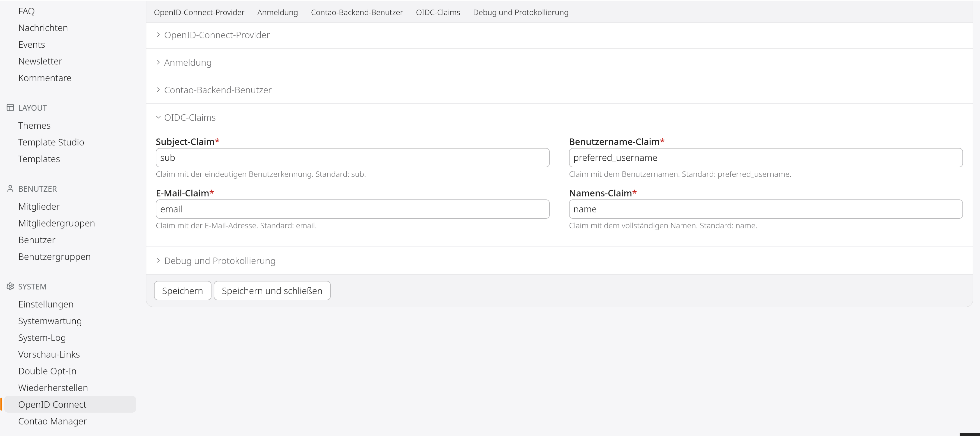Screen dimensions: 980x436
Task: Click the Speichern button
Action: [x=183, y=291]
